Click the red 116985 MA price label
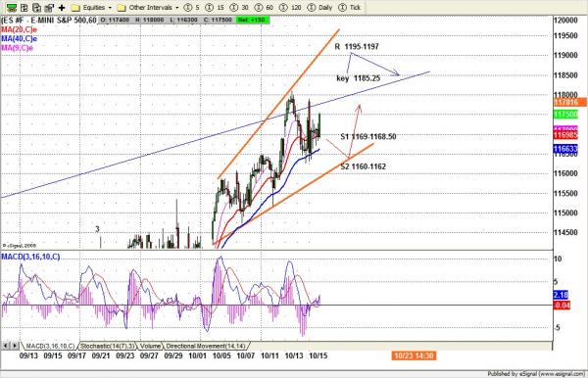This screenshot has width=588, height=378. pos(565,135)
